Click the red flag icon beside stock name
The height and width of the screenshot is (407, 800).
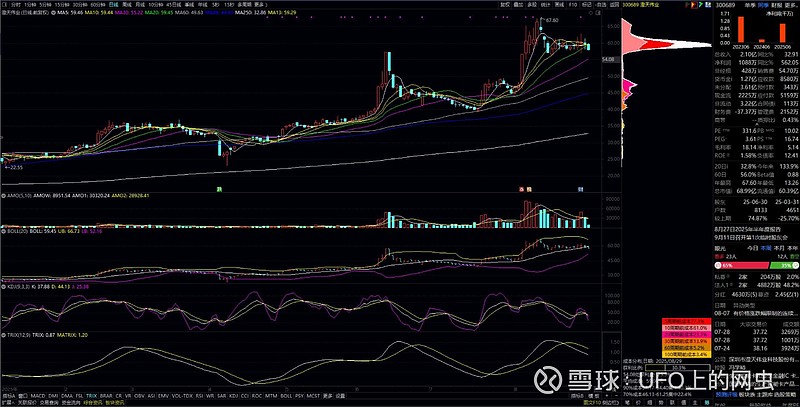[687, 4]
